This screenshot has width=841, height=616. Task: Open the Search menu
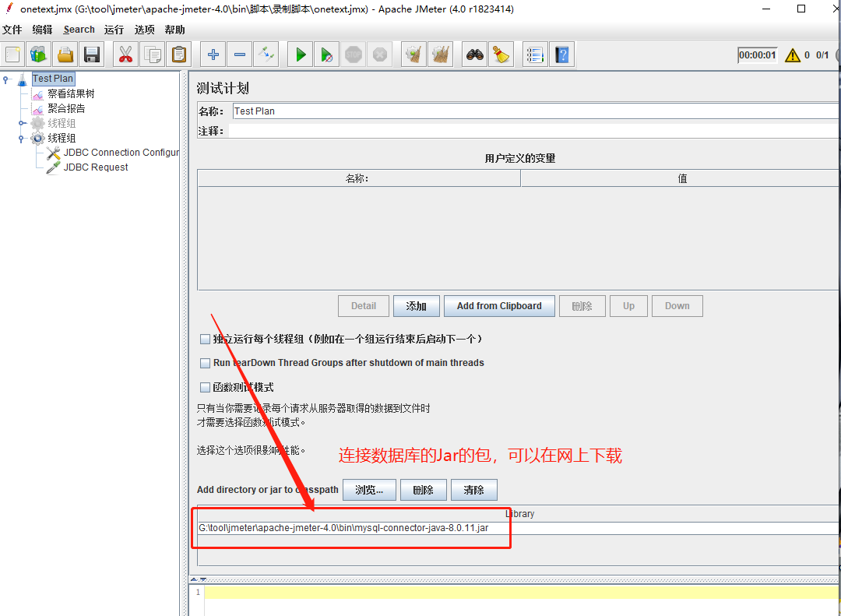tap(79, 30)
